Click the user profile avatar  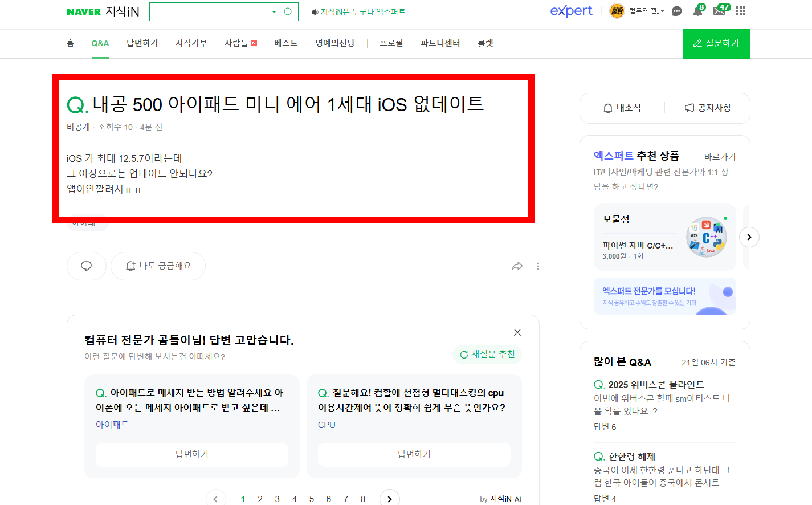pyautogui.click(x=617, y=11)
